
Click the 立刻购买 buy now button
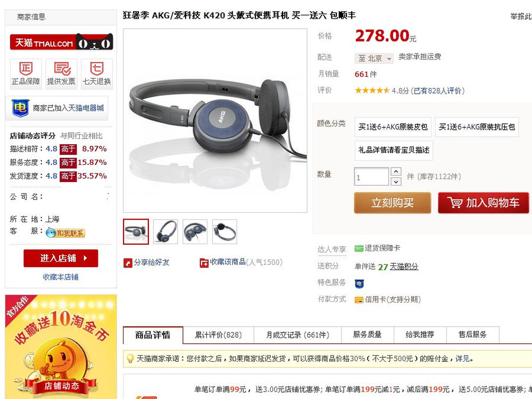click(393, 203)
